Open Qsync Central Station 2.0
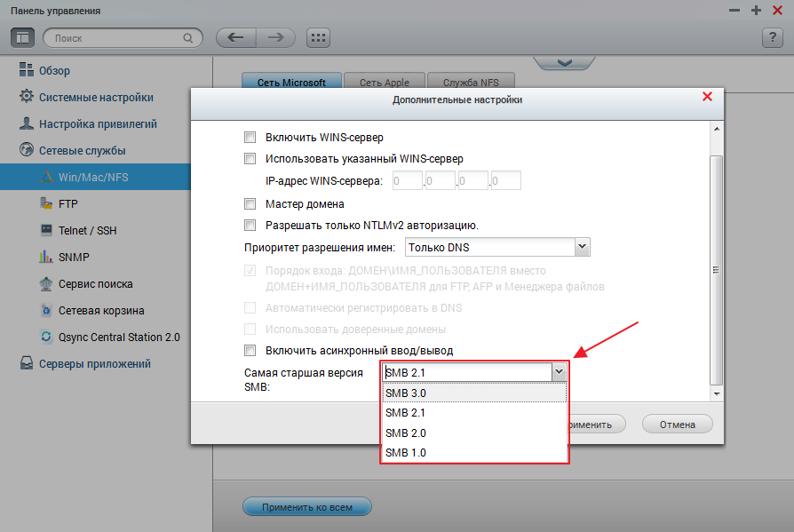Image resolution: width=794 pixels, height=532 pixels. pyautogui.click(x=118, y=337)
